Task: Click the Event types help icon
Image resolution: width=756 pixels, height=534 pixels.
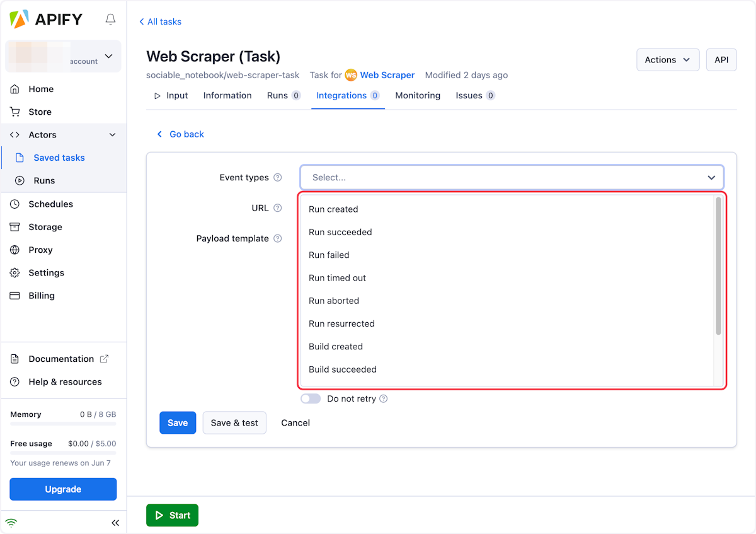Action: point(278,178)
